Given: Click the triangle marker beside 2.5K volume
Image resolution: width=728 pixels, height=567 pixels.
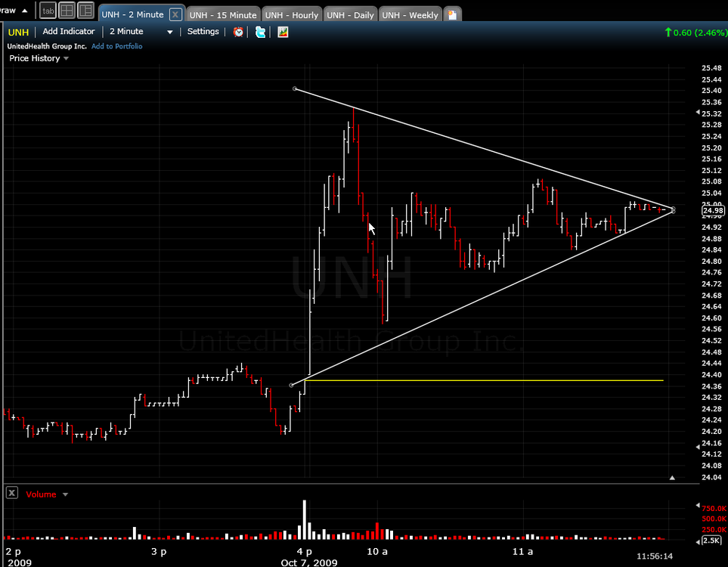Looking at the screenshot, I should click(698, 541).
